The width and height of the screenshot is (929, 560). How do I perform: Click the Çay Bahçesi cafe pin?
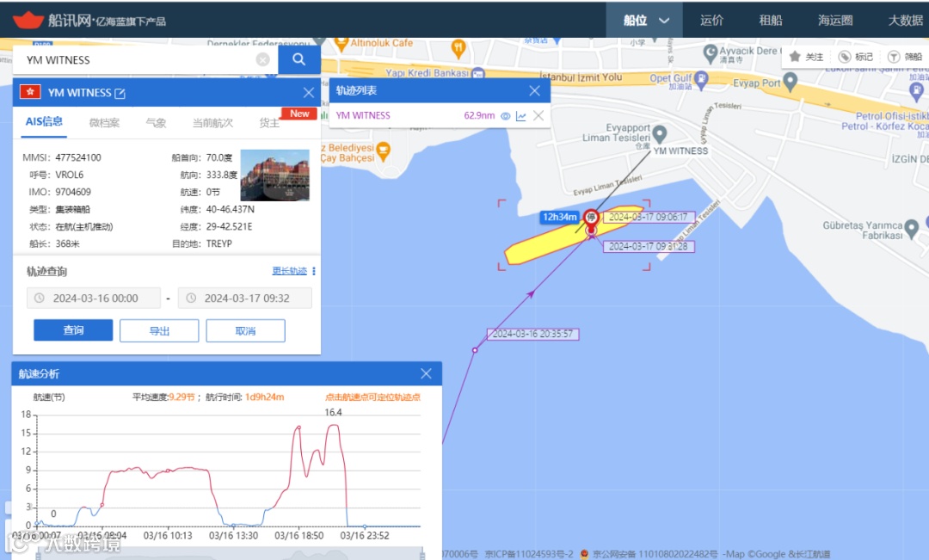click(x=384, y=151)
